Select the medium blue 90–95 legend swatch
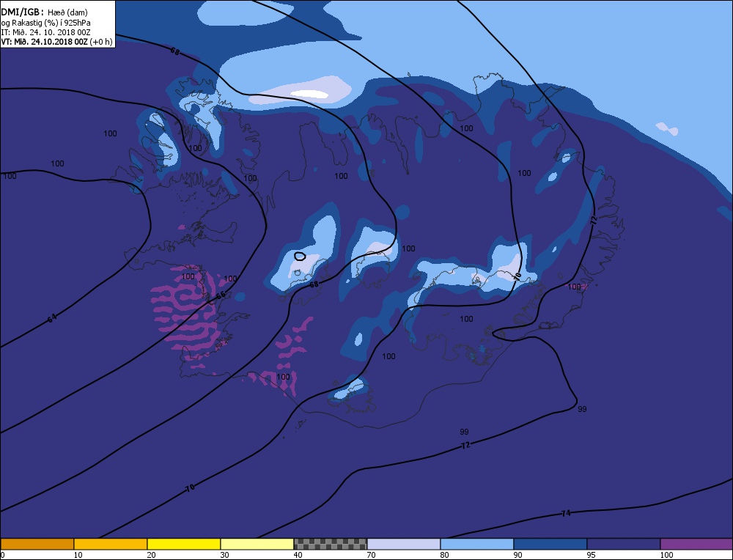 pos(550,544)
